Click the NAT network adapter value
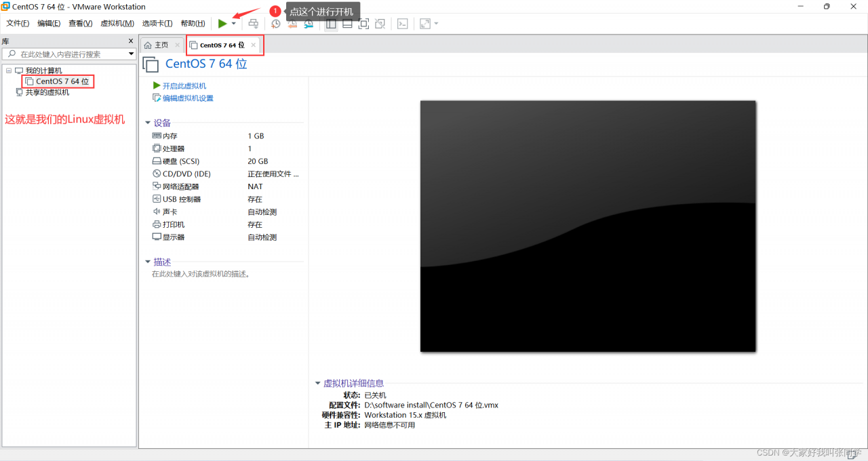 255,186
